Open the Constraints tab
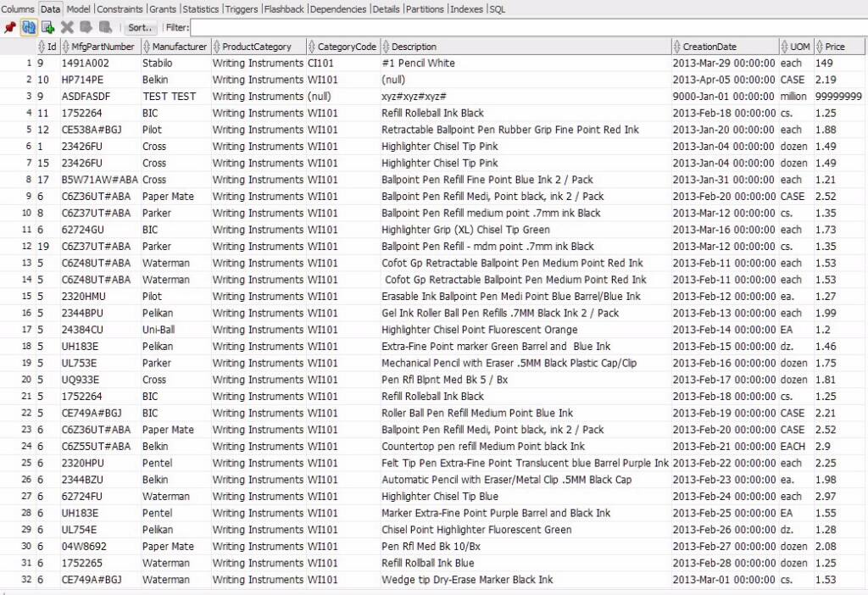The width and height of the screenshot is (868, 595). pyautogui.click(x=120, y=9)
